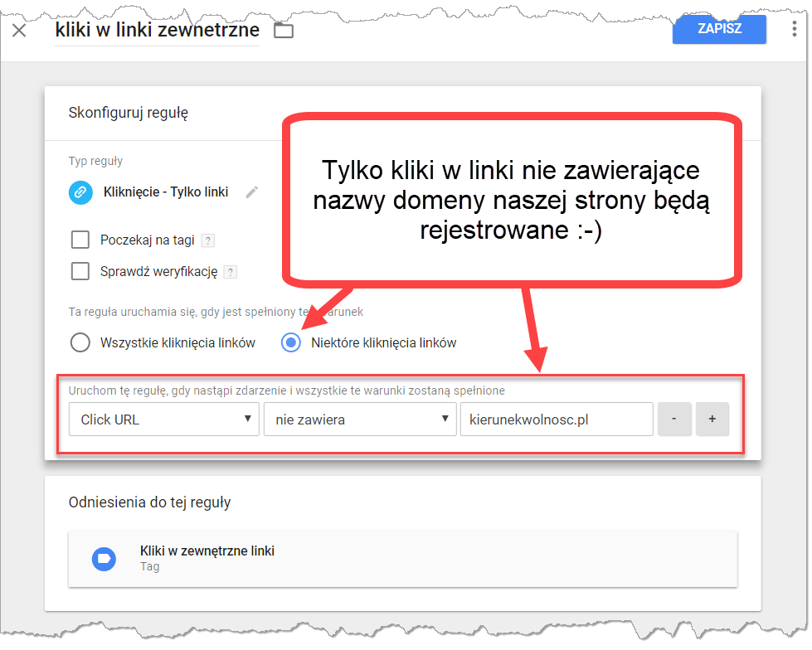Image resolution: width=812 pixels, height=650 pixels.
Task: Select Wszystkie kliknięcia linków radio option
Action: (80, 342)
